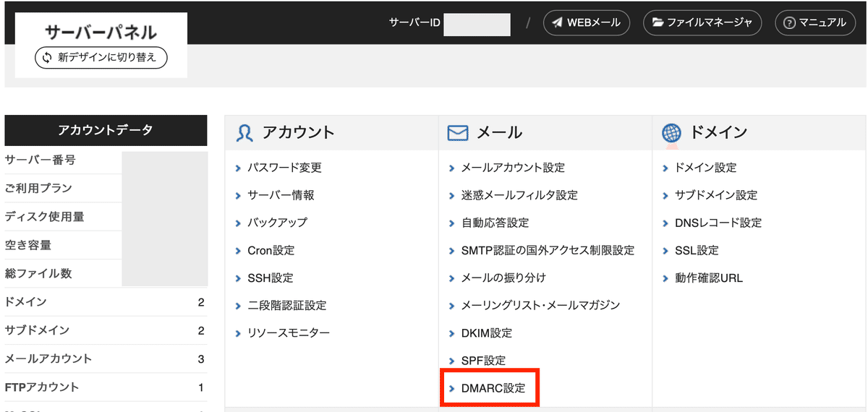Open 迷惑メールフィルタ設定

point(519,195)
